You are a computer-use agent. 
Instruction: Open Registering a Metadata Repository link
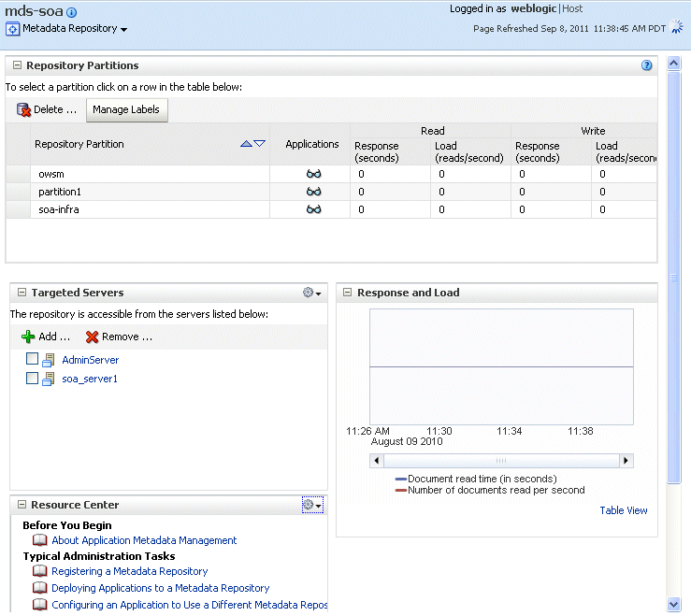point(130,571)
